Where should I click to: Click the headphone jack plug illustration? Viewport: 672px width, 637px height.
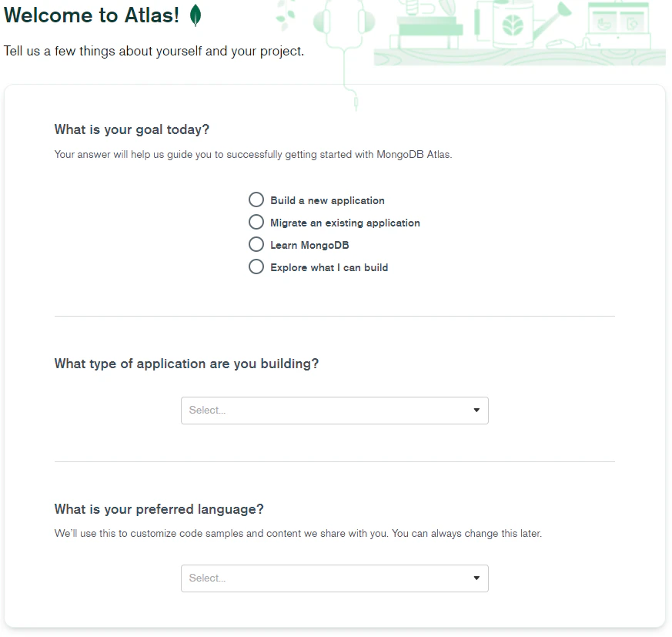pos(356,100)
